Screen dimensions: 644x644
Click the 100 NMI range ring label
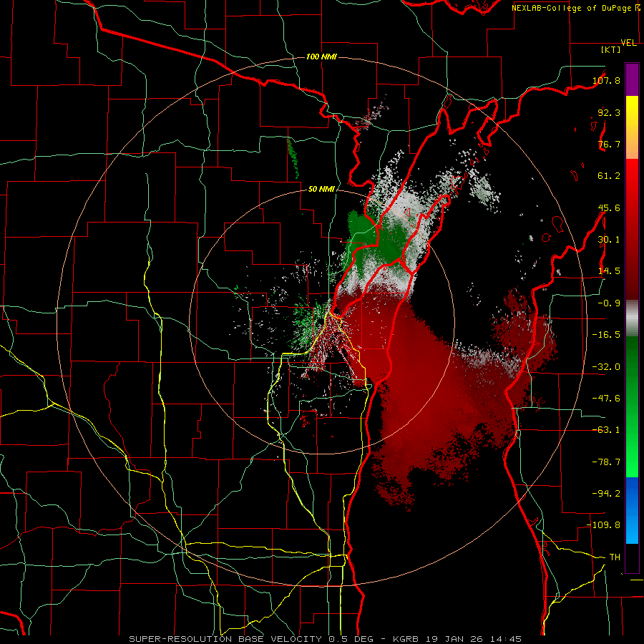tap(321, 57)
